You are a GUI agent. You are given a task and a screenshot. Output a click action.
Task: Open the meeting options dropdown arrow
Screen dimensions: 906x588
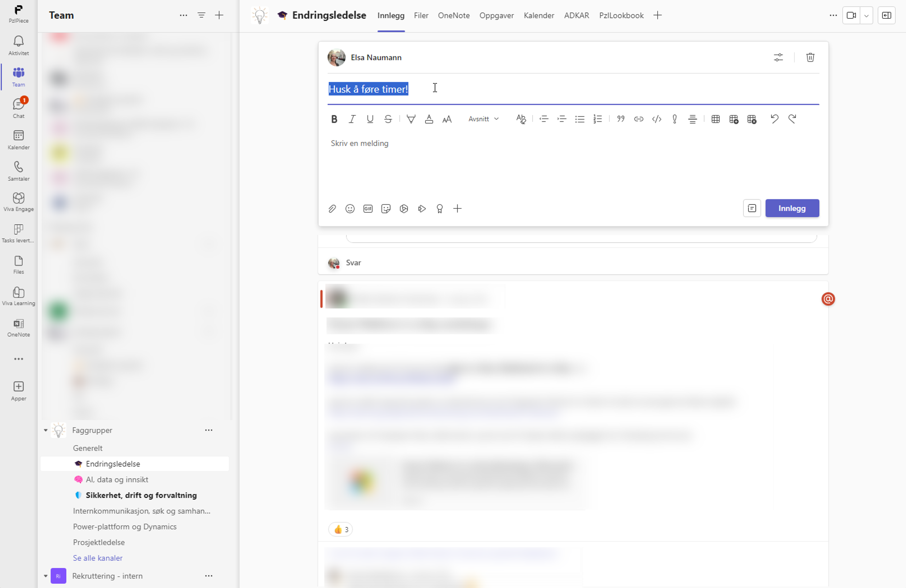tap(866, 16)
